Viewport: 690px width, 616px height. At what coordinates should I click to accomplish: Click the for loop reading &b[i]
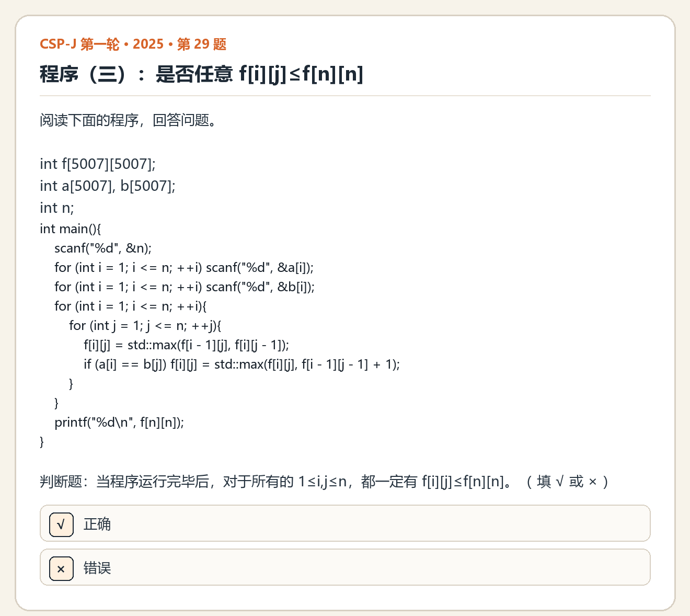[185, 287]
